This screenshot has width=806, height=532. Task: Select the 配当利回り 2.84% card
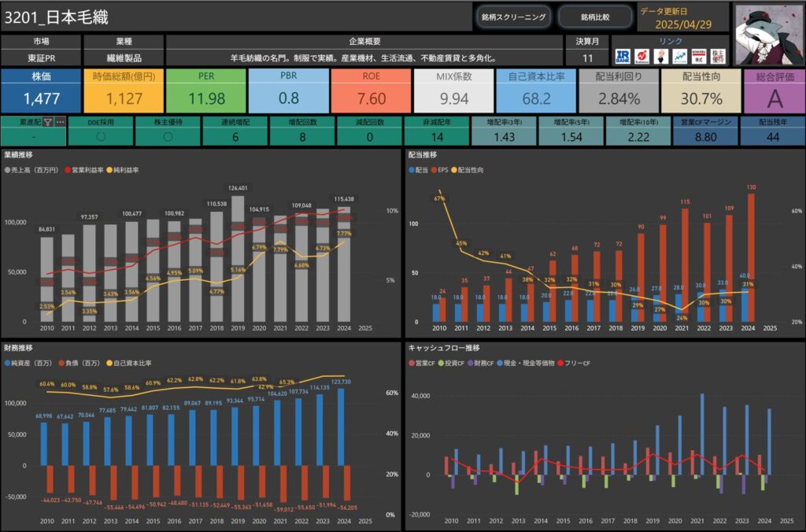pos(619,91)
